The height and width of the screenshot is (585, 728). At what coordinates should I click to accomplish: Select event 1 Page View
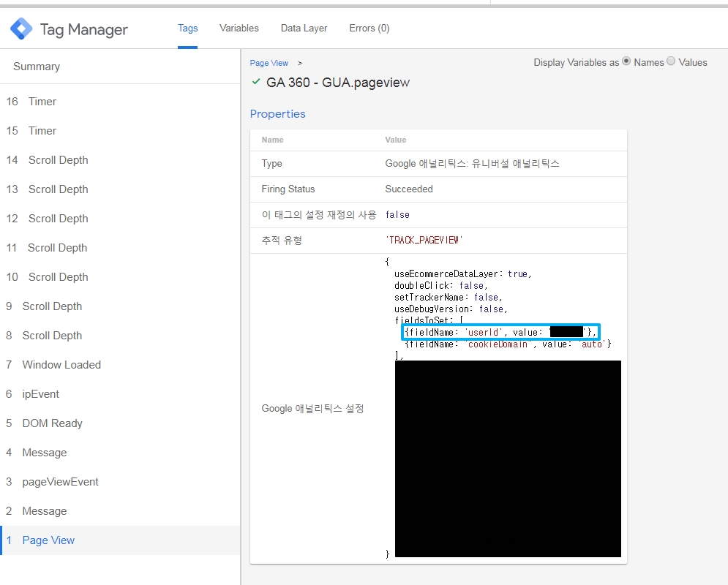[120, 540]
